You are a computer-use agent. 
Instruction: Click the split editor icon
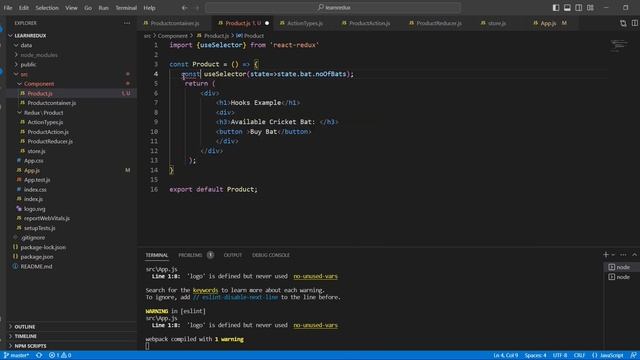pyautogui.click(x=635, y=23)
